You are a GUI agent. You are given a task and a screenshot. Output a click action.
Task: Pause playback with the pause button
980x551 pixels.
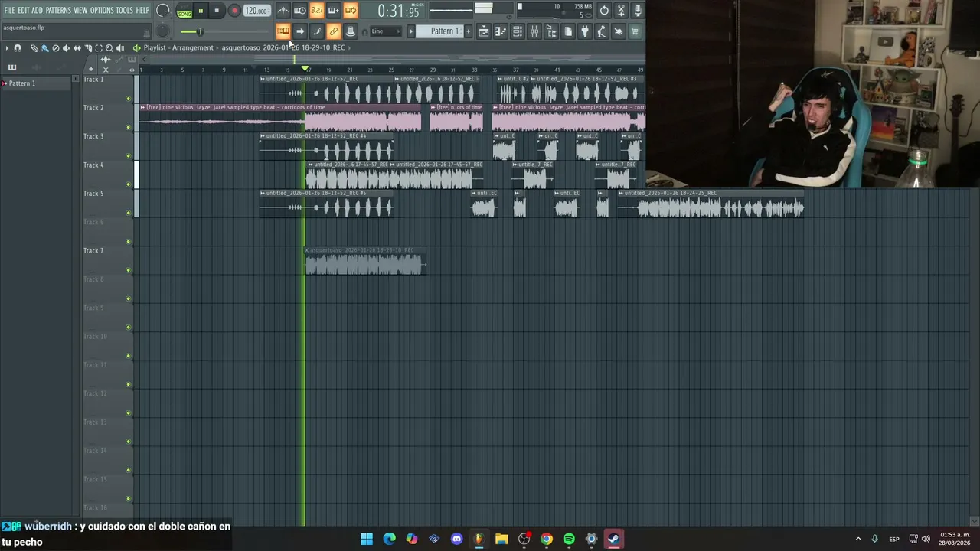point(201,11)
